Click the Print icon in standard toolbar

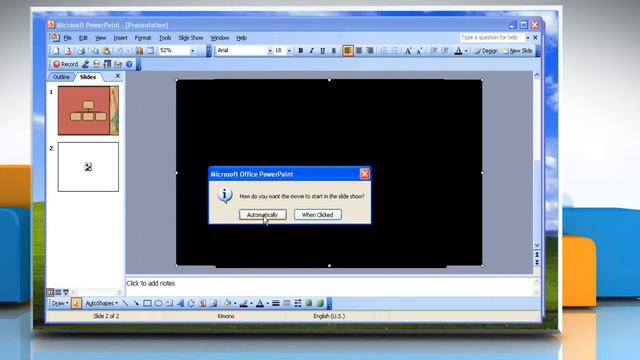tap(81, 51)
